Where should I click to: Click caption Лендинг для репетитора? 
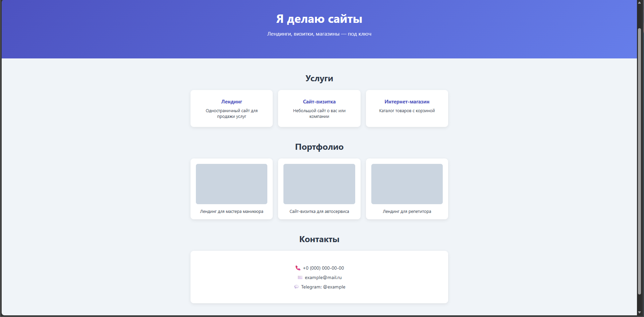[407, 212]
